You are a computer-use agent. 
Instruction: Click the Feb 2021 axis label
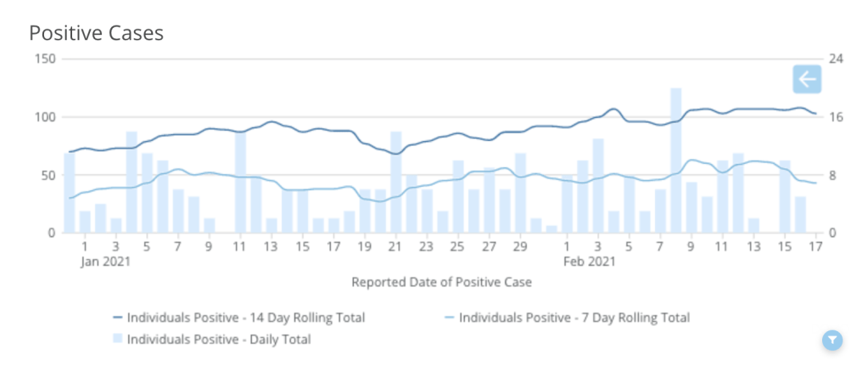point(588,262)
